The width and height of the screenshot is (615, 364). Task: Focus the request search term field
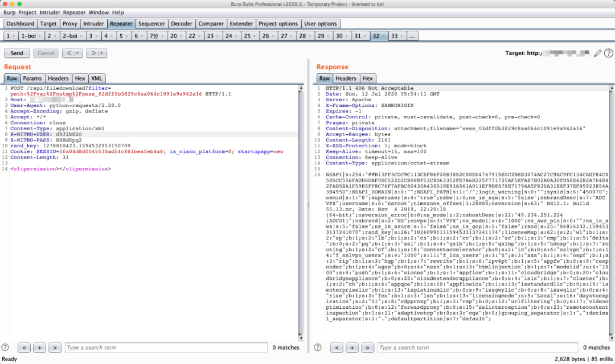(166, 348)
